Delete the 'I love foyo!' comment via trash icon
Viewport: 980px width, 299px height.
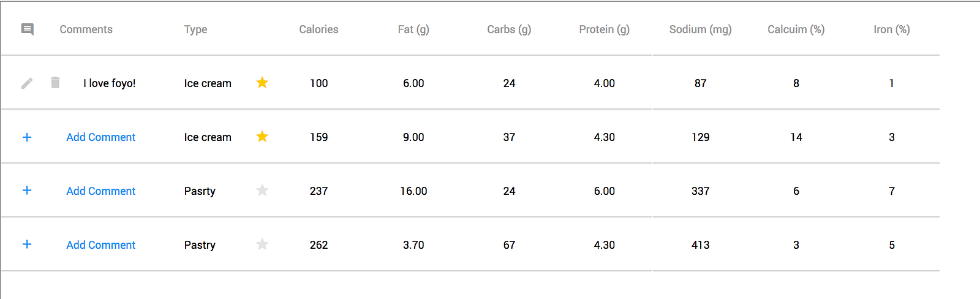pos(55,83)
